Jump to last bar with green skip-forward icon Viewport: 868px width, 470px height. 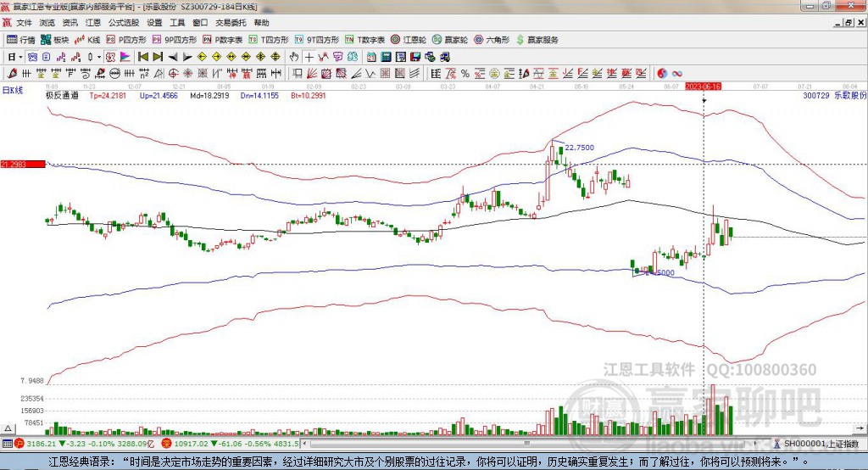[x=158, y=57]
